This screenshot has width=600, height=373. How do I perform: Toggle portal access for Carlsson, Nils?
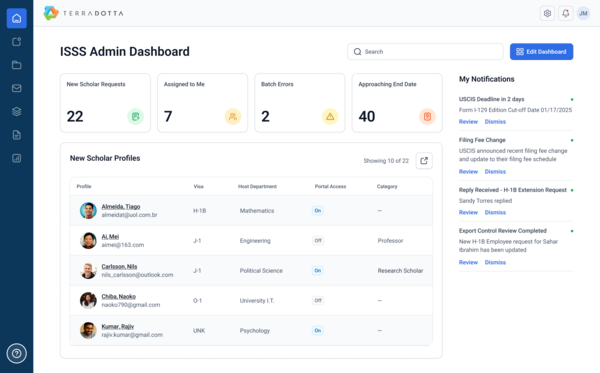click(318, 270)
